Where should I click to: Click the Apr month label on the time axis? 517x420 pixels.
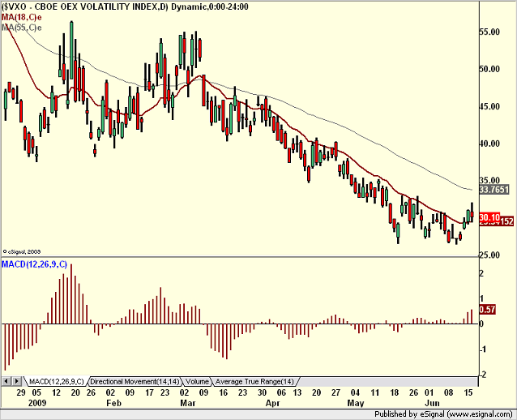click(272, 403)
